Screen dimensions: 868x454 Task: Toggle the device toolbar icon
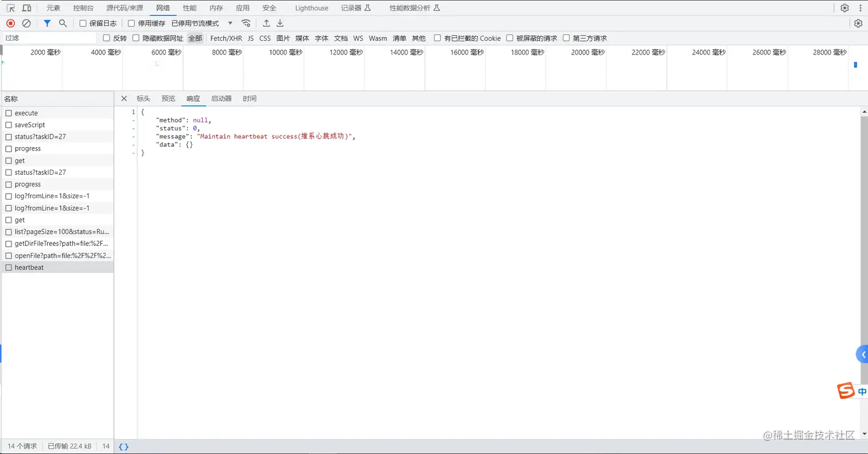click(x=27, y=8)
